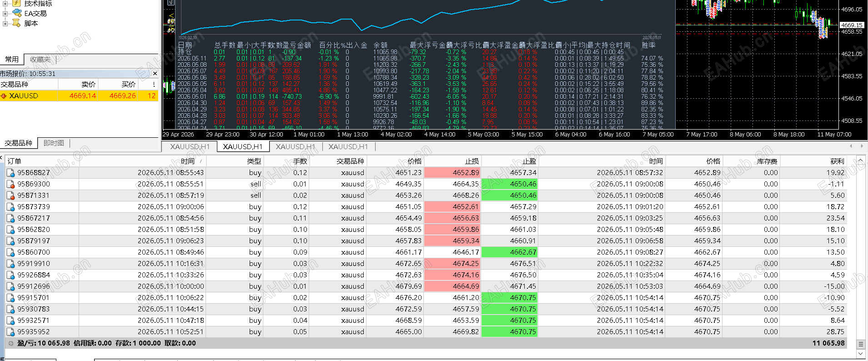Click the order icon for 95915701

click(10, 298)
